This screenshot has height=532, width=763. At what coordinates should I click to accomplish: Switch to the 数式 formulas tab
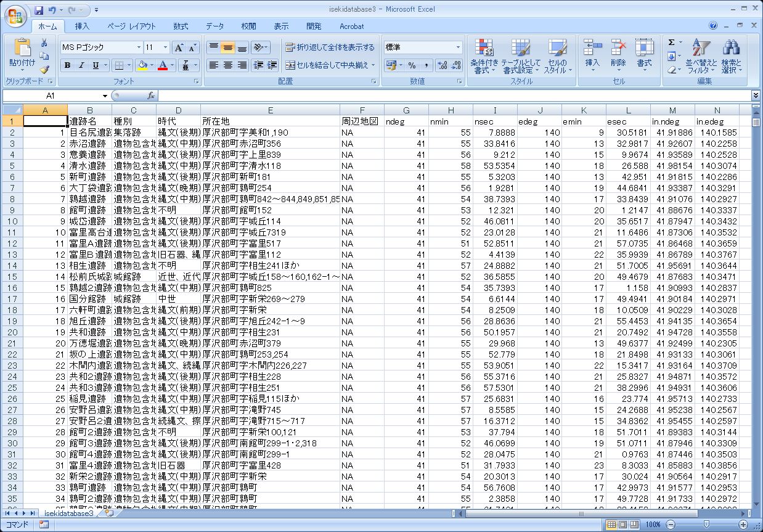pyautogui.click(x=181, y=27)
